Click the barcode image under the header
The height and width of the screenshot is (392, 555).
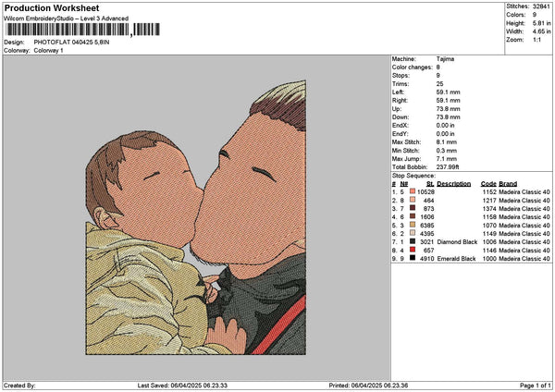pyautogui.click(x=83, y=30)
